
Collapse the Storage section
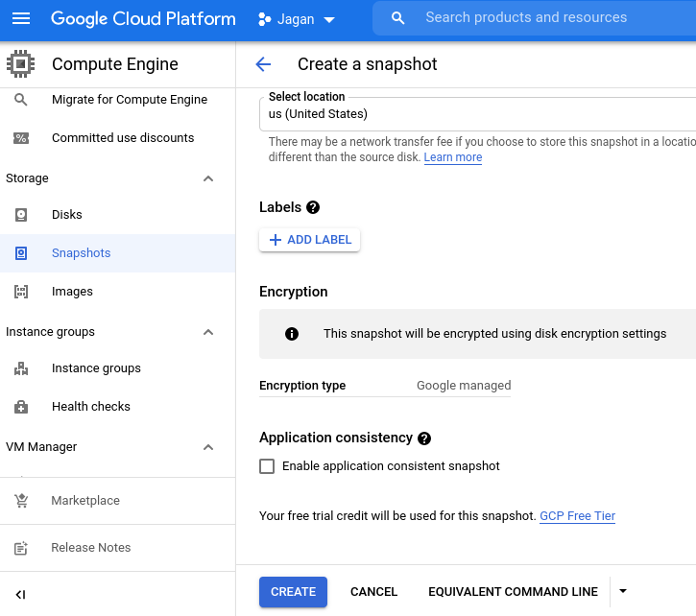(208, 178)
